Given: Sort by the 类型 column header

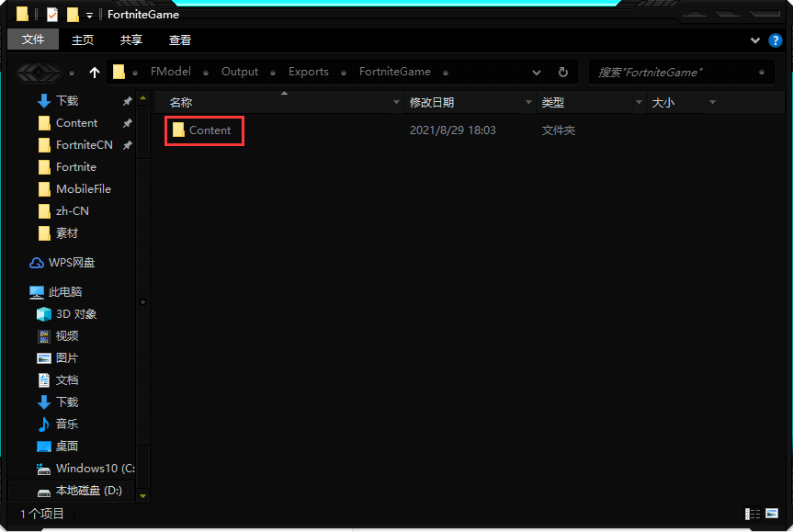Looking at the screenshot, I should point(553,103).
